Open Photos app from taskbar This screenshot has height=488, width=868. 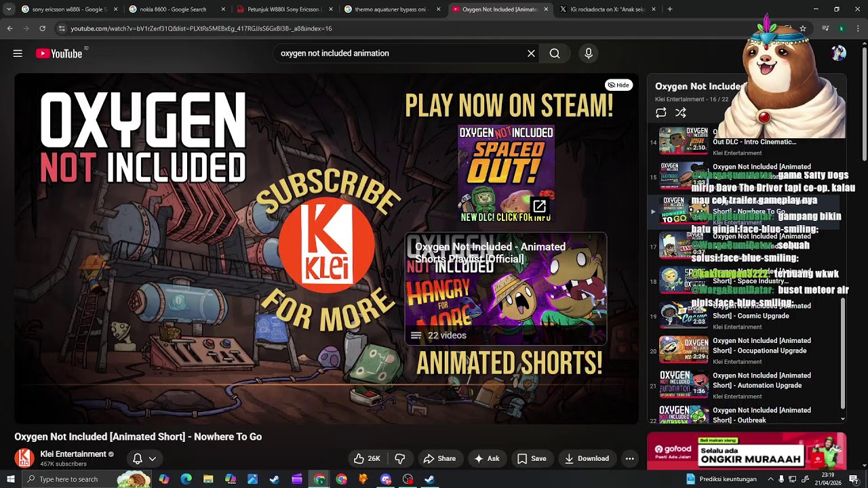(x=252, y=479)
